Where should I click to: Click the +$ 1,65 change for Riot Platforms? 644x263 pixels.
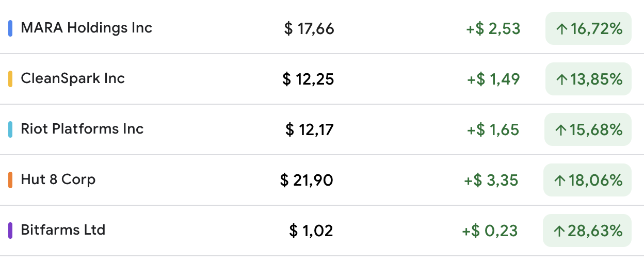click(493, 130)
